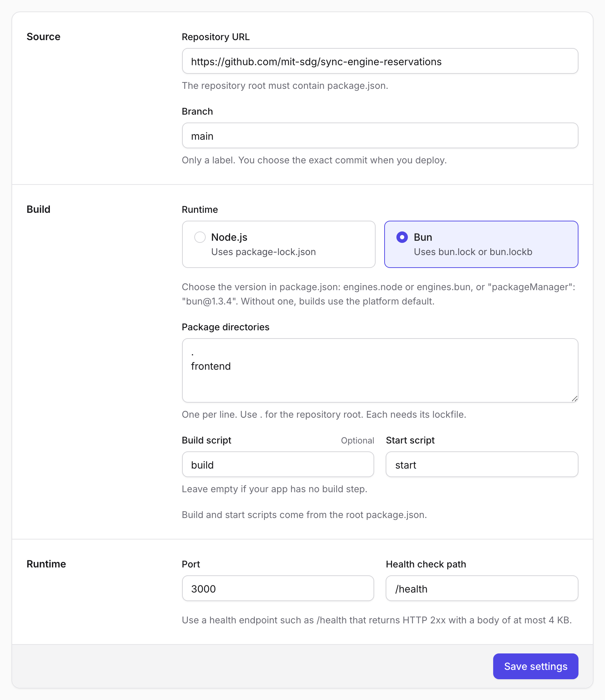Select the Node.js runtime radio button
The image size is (605, 700).
click(200, 237)
